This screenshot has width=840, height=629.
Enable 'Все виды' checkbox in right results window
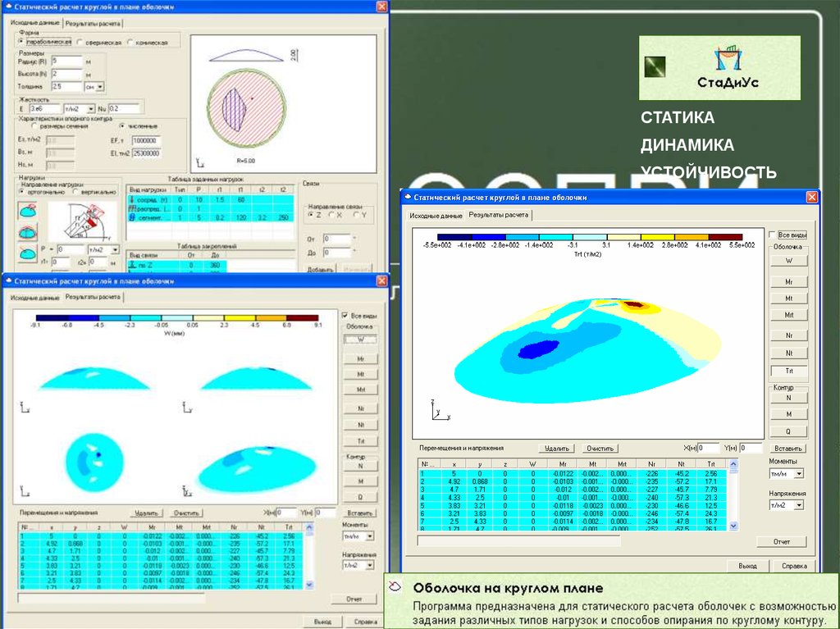tap(772, 235)
